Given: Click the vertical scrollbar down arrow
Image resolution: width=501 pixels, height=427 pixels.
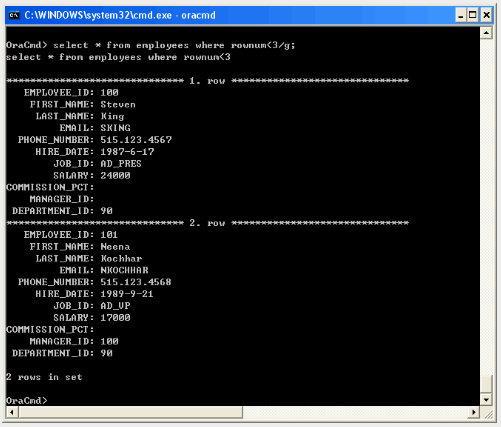Looking at the screenshot, I should pyautogui.click(x=486, y=400).
